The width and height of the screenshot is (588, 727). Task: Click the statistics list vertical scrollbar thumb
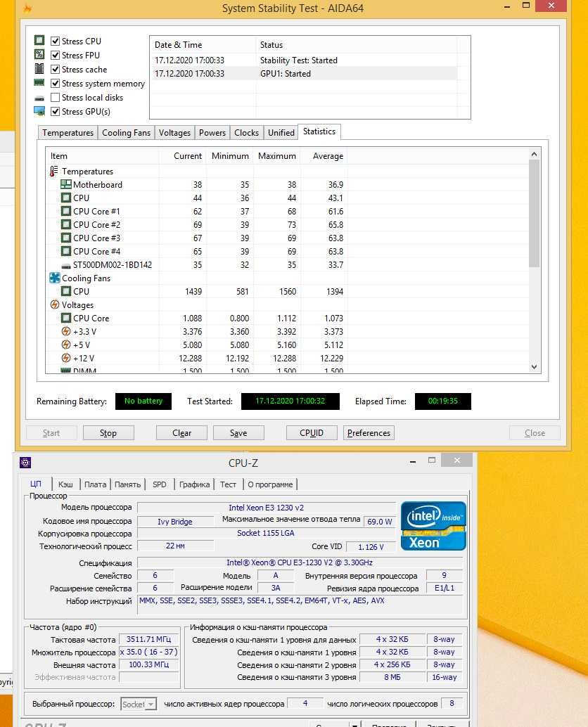[x=535, y=213]
